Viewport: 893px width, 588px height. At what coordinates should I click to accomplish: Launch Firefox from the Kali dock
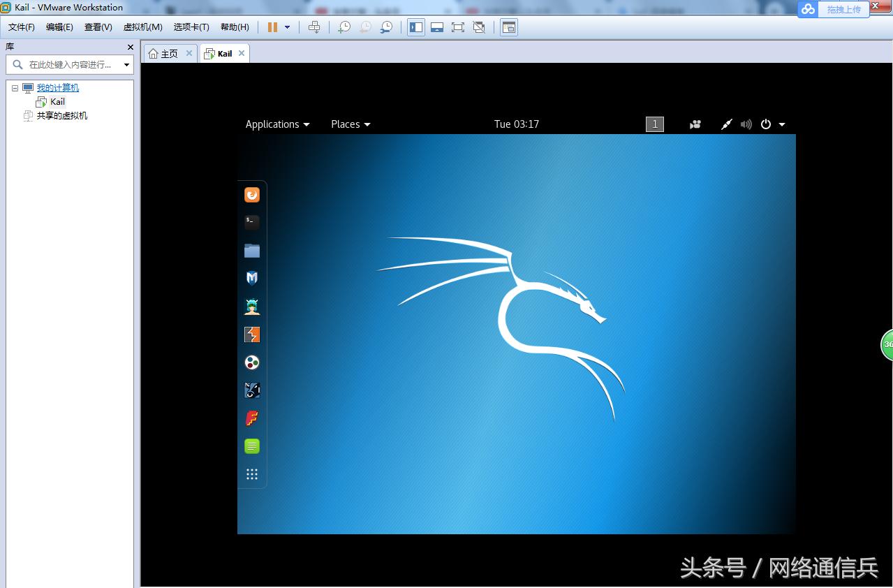pos(252,195)
